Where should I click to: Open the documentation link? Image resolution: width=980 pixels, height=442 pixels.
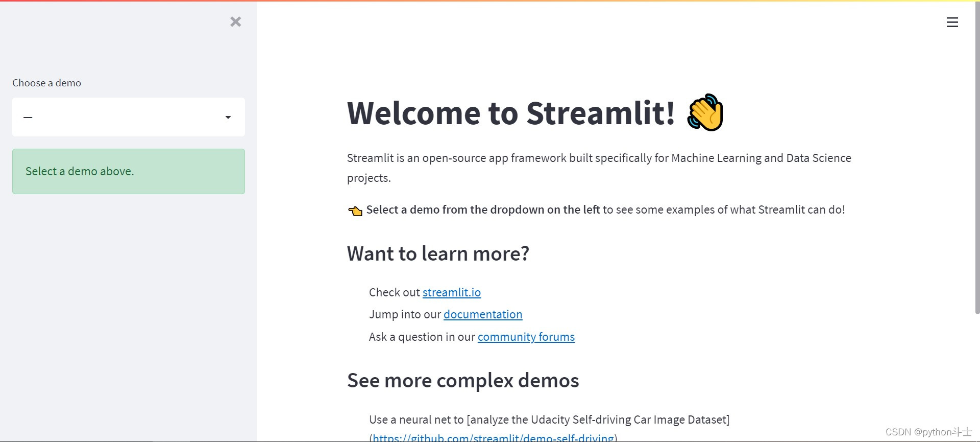483,314
